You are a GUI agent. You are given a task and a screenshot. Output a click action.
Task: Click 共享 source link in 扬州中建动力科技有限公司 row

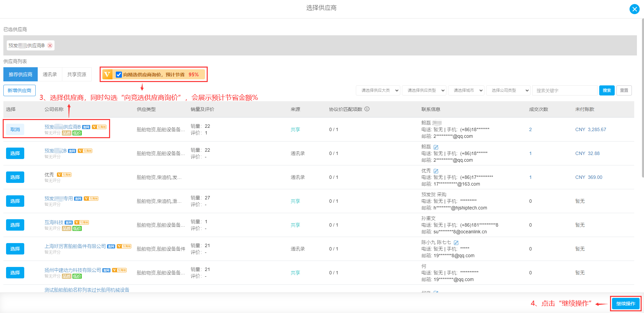click(295, 273)
